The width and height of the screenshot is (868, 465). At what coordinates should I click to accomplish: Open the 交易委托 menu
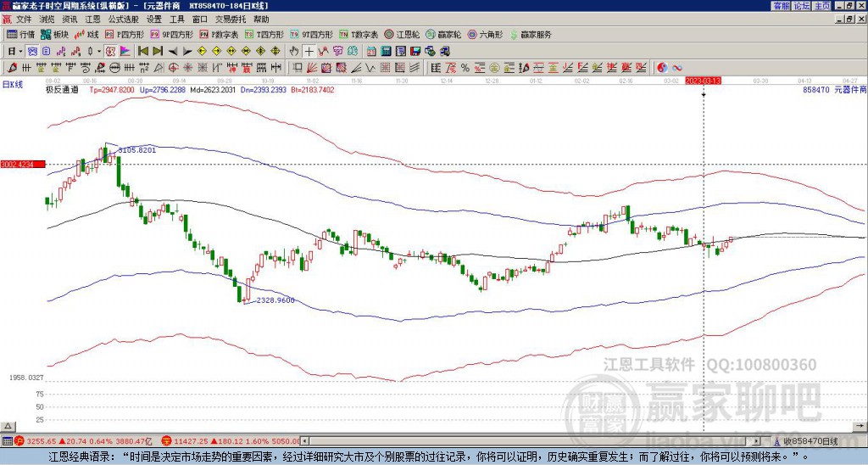pos(231,20)
